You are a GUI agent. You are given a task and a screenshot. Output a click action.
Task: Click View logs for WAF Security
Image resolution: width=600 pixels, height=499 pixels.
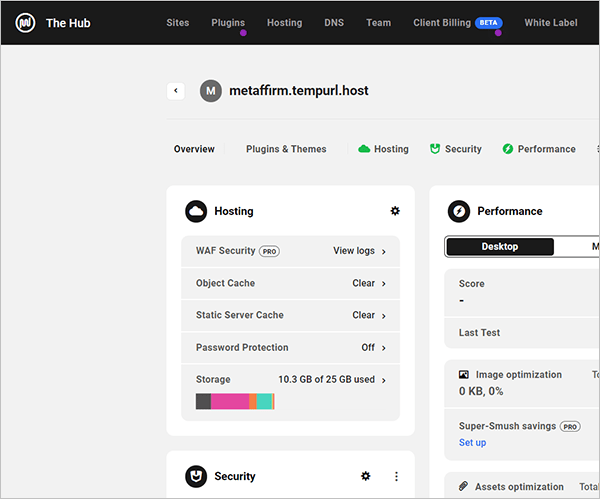(x=354, y=251)
